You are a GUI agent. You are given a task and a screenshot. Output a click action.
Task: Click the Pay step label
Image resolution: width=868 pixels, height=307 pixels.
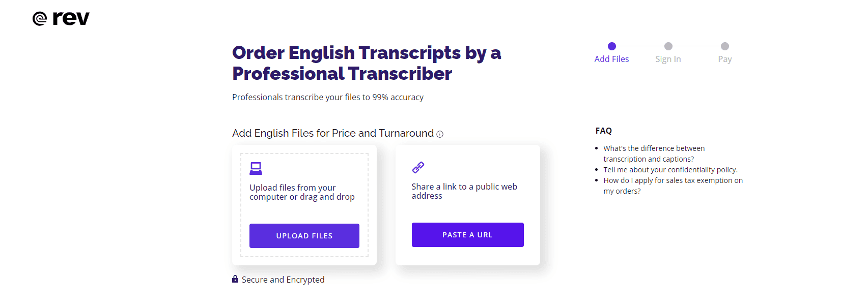(x=724, y=59)
